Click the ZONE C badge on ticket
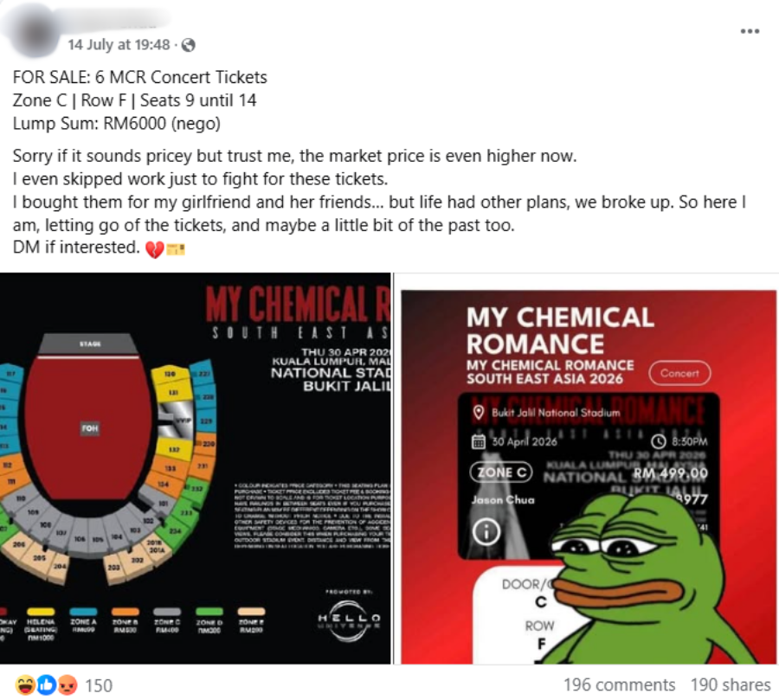The image size is (779, 700). [x=501, y=472]
